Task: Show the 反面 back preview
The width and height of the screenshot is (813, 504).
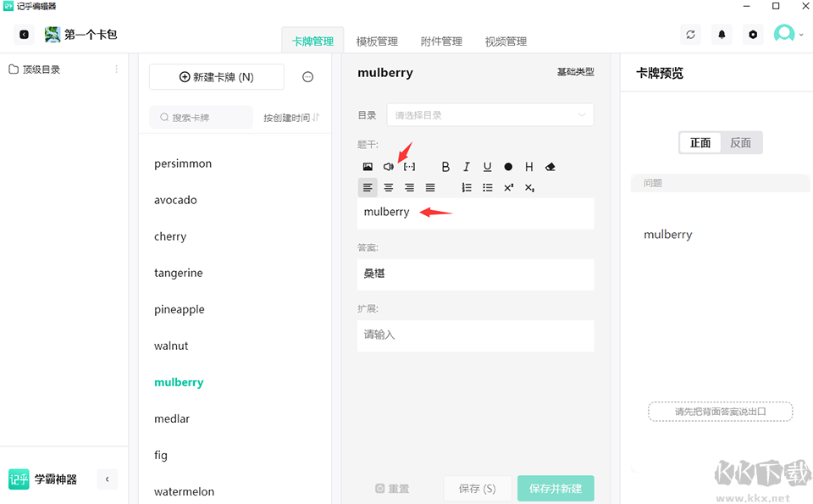Action: (740, 142)
